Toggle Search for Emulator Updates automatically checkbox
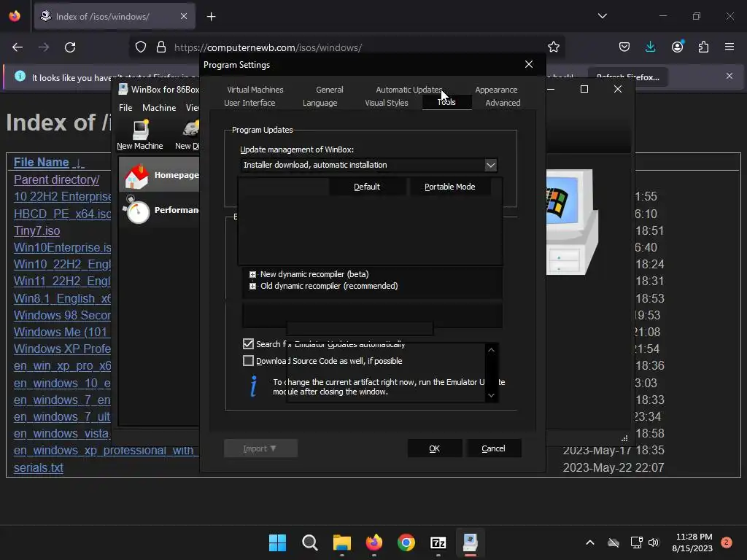The image size is (747, 560). (x=248, y=344)
